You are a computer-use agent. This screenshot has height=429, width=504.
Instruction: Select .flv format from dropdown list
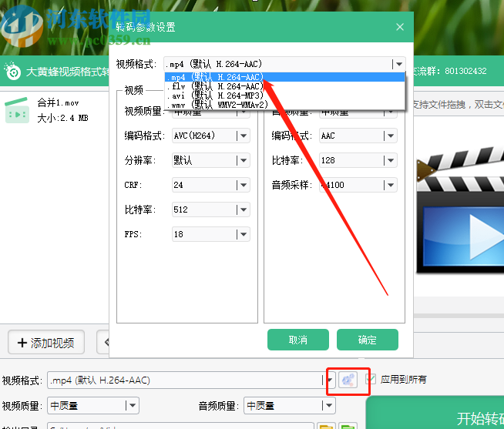point(284,86)
